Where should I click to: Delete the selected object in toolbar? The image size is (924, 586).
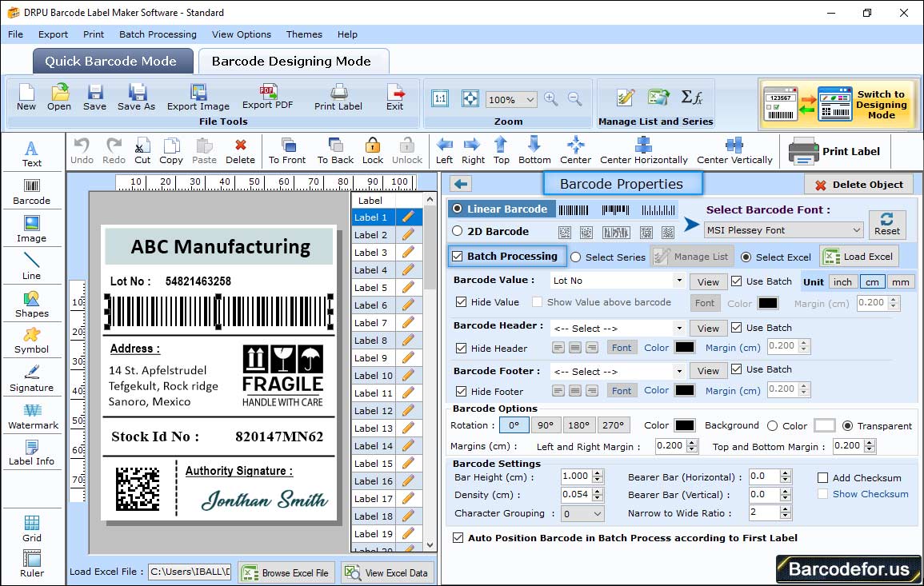tap(241, 151)
